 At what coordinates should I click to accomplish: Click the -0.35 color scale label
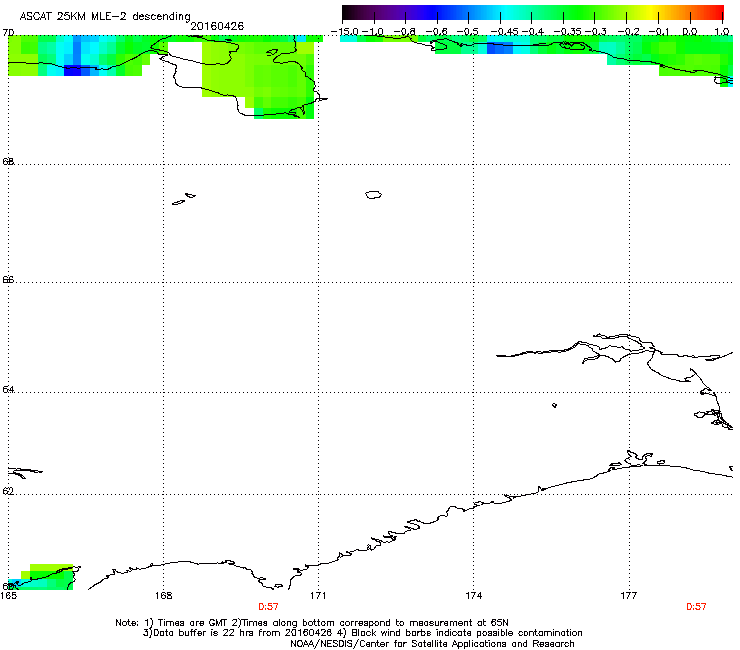tap(568, 32)
